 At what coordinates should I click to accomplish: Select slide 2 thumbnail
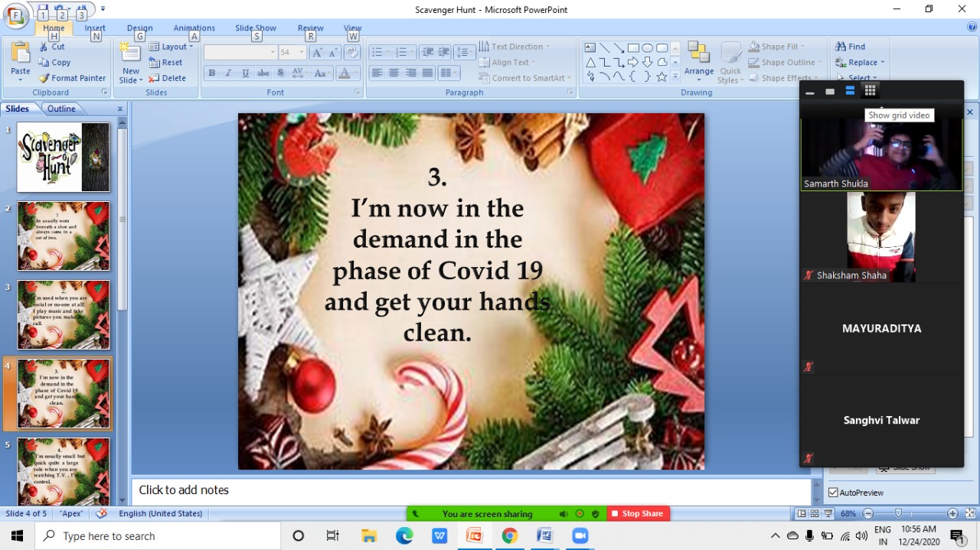point(64,236)
